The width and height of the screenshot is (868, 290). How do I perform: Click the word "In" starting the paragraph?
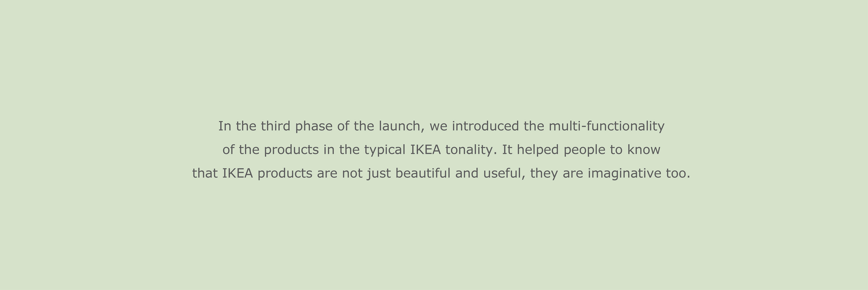click(225, 126)
